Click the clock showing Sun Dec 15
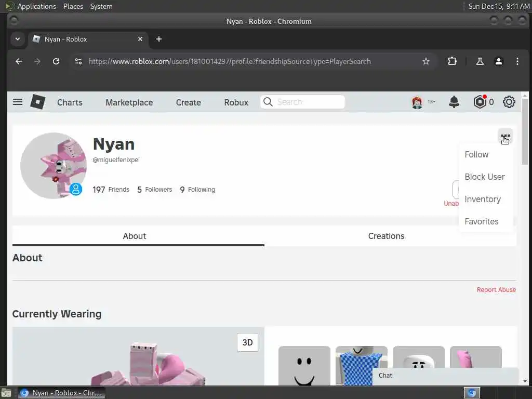Screen dimensions: 532x399 click(x=499, y=6)
